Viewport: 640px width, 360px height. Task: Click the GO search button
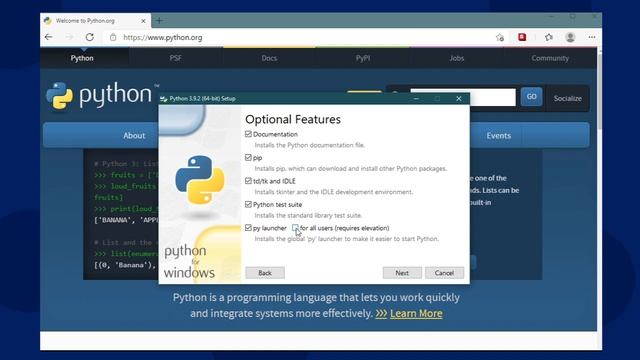[x=531, y=97]
